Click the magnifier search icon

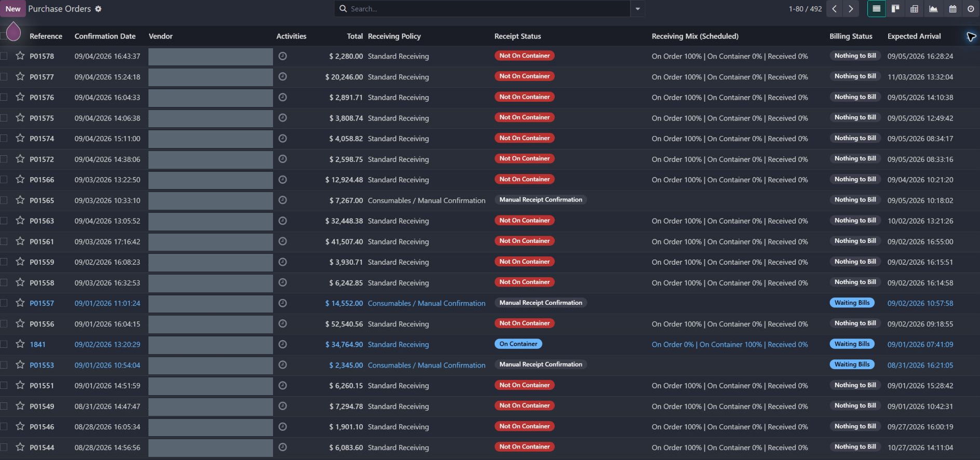(343, 9)
